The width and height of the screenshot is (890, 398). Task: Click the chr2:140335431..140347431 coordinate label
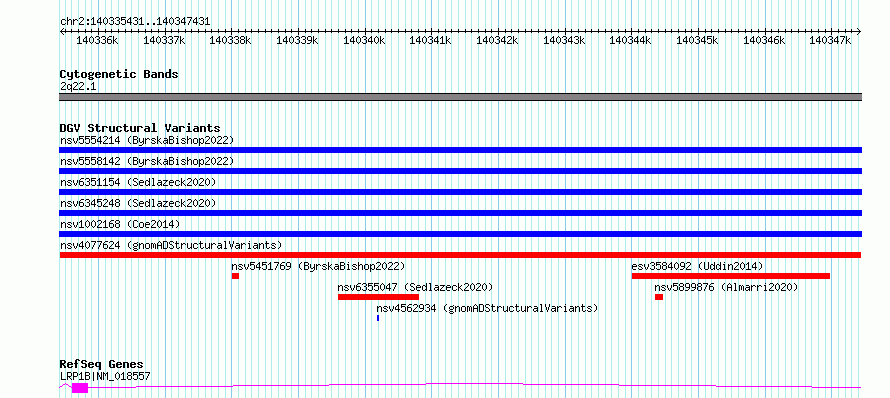point(135,22)
